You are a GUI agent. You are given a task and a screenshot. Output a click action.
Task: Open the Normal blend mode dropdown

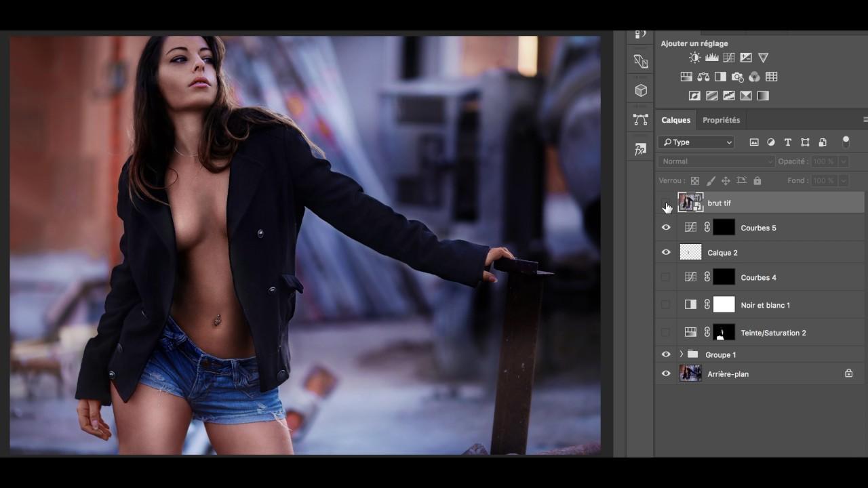716,161
